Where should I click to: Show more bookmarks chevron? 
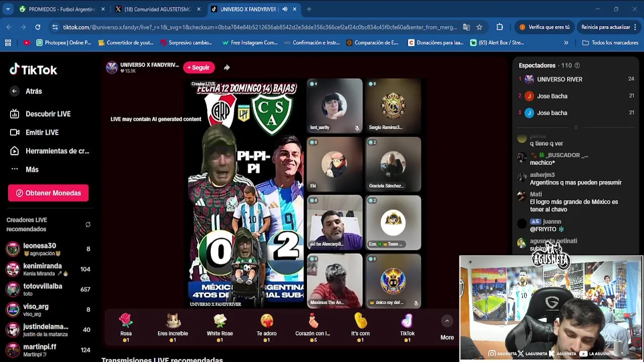[x=566, y=43]
